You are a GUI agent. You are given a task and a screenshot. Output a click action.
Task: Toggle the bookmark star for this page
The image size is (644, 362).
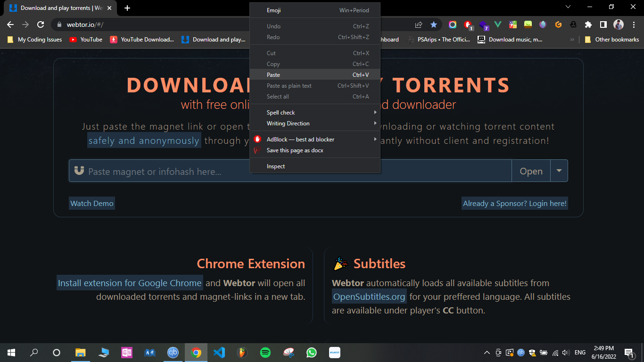(x=434, y=25)
